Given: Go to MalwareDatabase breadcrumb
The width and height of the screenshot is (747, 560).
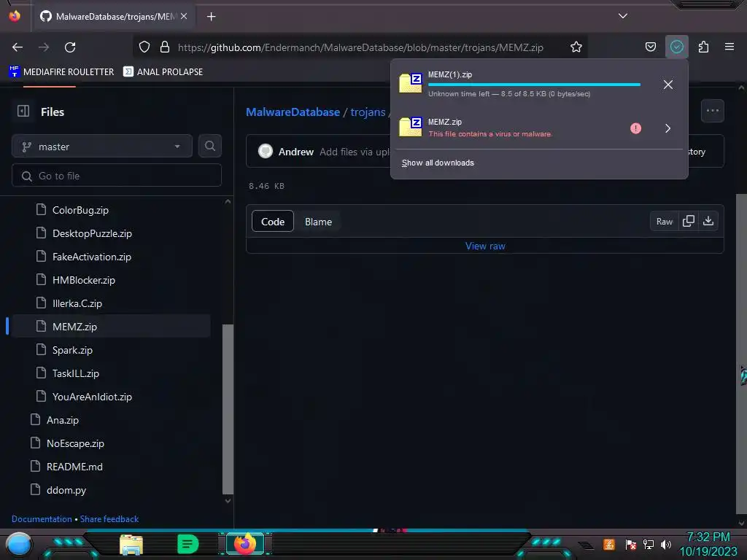Looking at the screenshot, I should pos(293,112).
